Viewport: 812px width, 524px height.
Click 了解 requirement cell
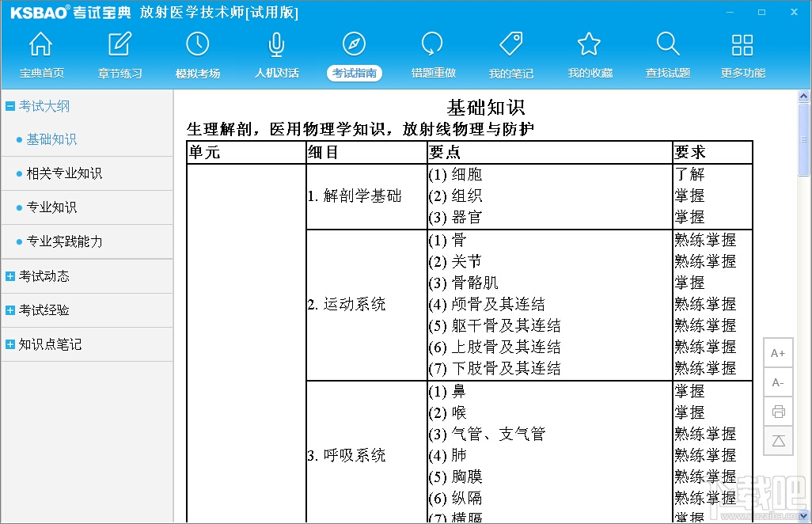(x=690, y=174)
